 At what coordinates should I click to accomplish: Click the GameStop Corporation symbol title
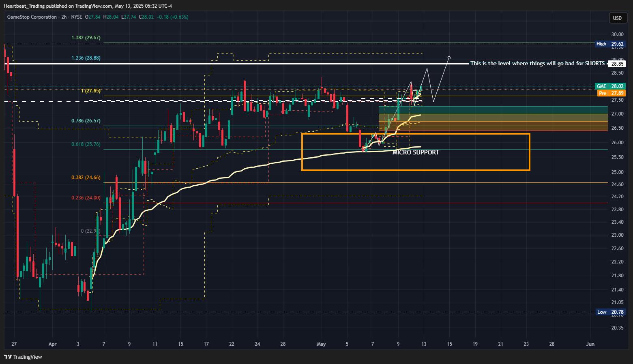pos(32,17)
